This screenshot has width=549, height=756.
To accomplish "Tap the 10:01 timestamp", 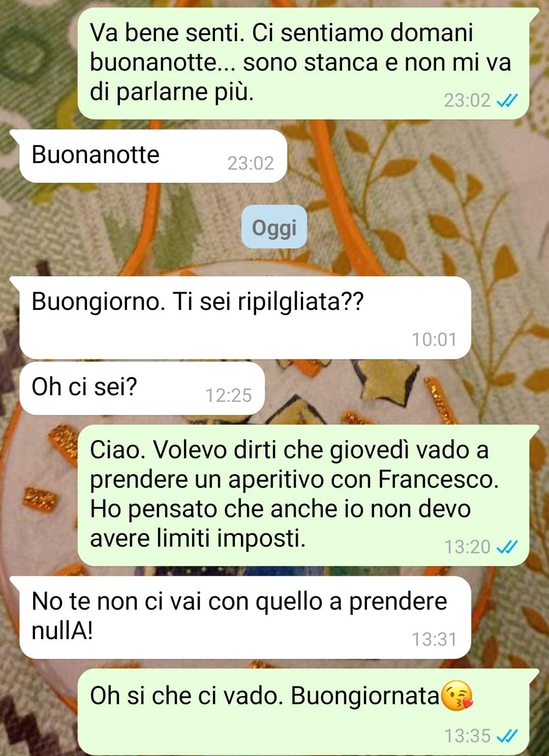I will click(x=434, y=339).
